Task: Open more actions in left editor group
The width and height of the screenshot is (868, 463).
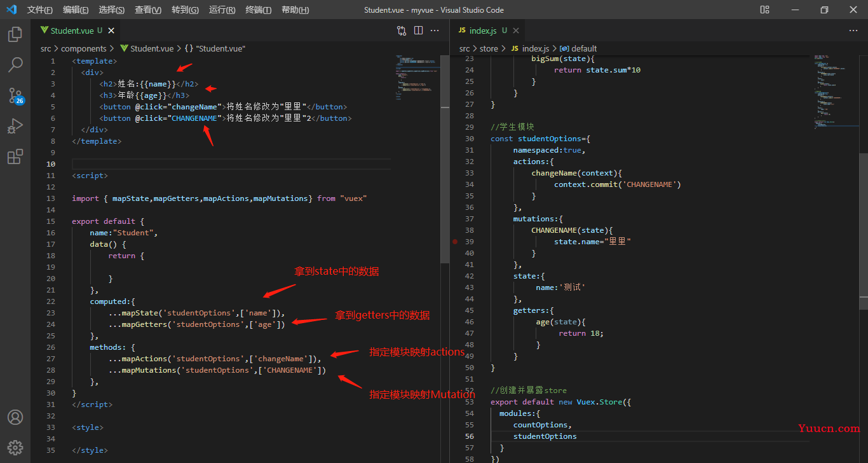Action: [435, 30]
